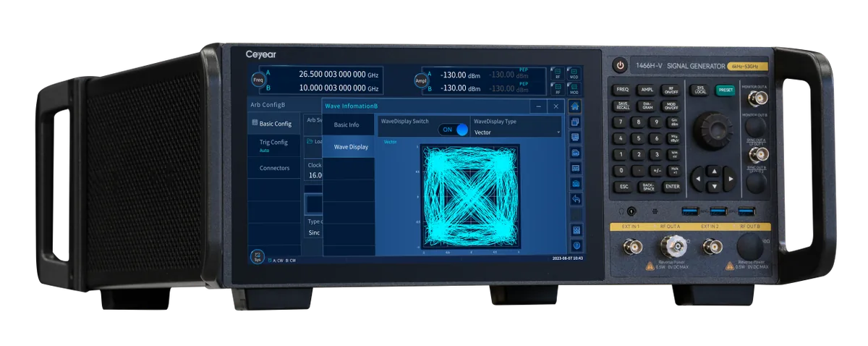Viewport: 868px width, 346px height.
Task: Open the Sinc type dropdown
Action: click(x=314, y=233)
